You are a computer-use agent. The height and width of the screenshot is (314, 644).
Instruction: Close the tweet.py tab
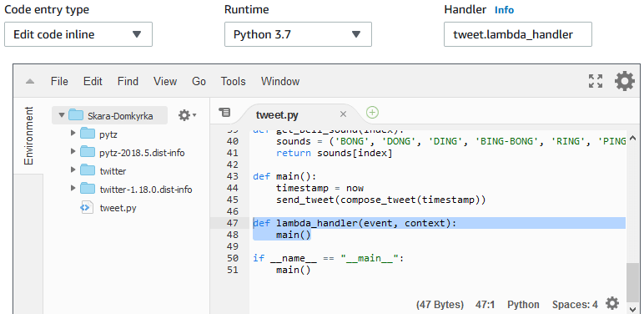point(344,114)
